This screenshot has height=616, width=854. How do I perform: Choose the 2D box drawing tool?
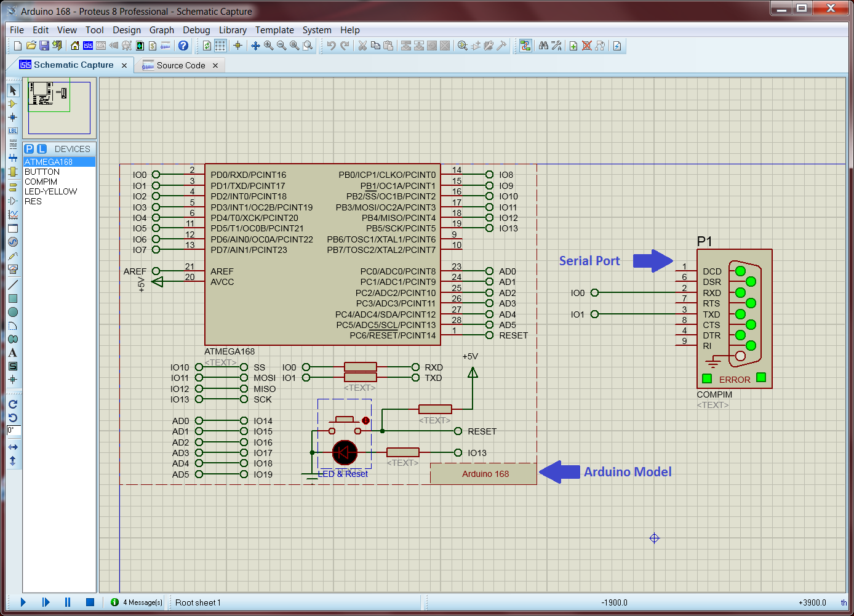click(13, 298)
